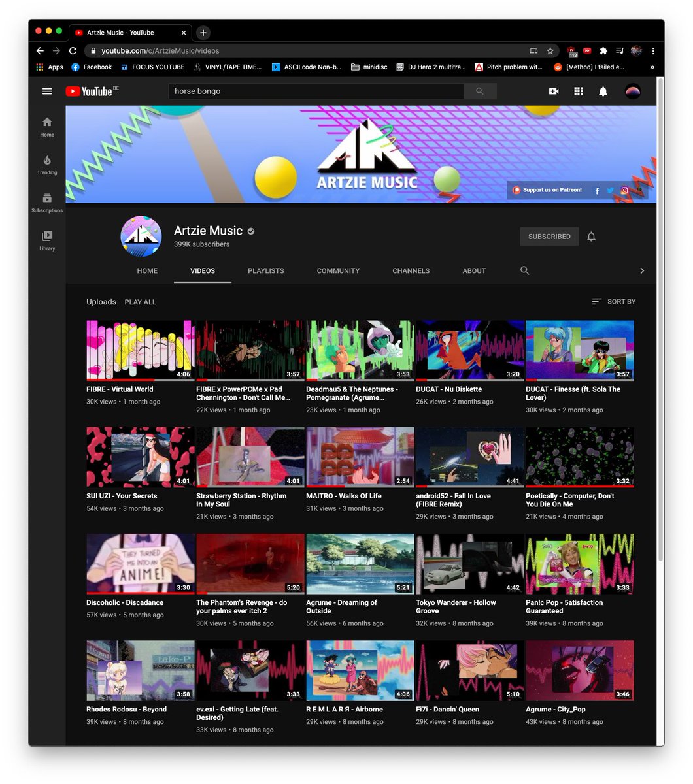Open the Agrume - City_Pop thumbnail

(580, 670)
